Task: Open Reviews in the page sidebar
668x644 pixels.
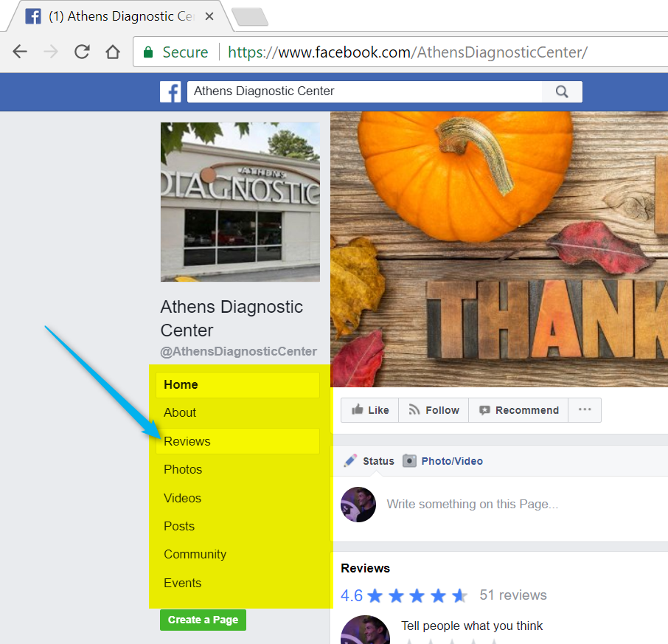Action: pos(237,441)
